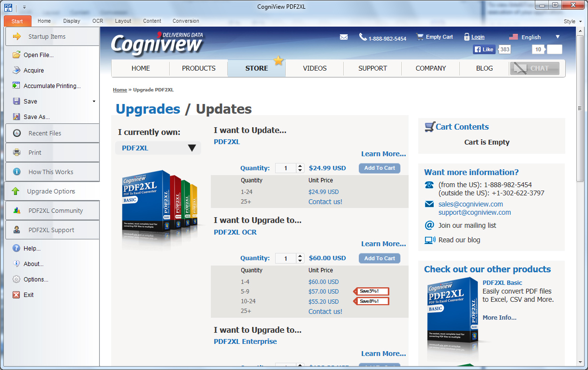
Task: Click the Facebook Like button
Action: tap(485, 49)
